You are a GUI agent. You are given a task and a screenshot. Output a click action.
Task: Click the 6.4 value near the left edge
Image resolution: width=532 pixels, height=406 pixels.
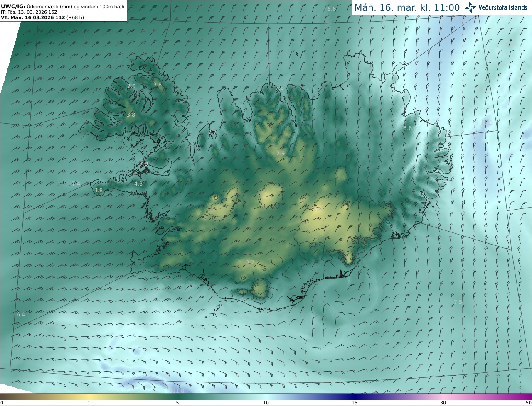click(x=21, y=314)
